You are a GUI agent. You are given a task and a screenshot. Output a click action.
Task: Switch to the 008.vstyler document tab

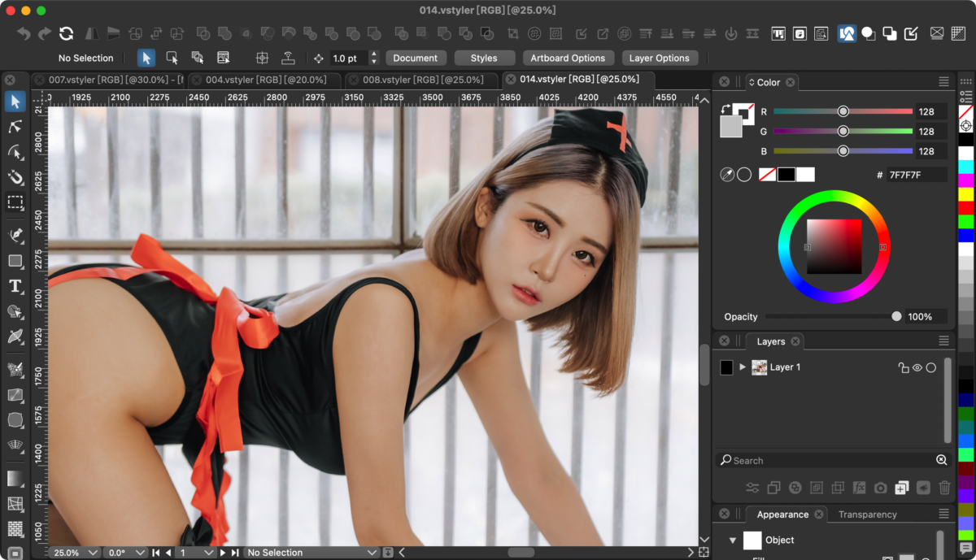[x=423, y=80]
